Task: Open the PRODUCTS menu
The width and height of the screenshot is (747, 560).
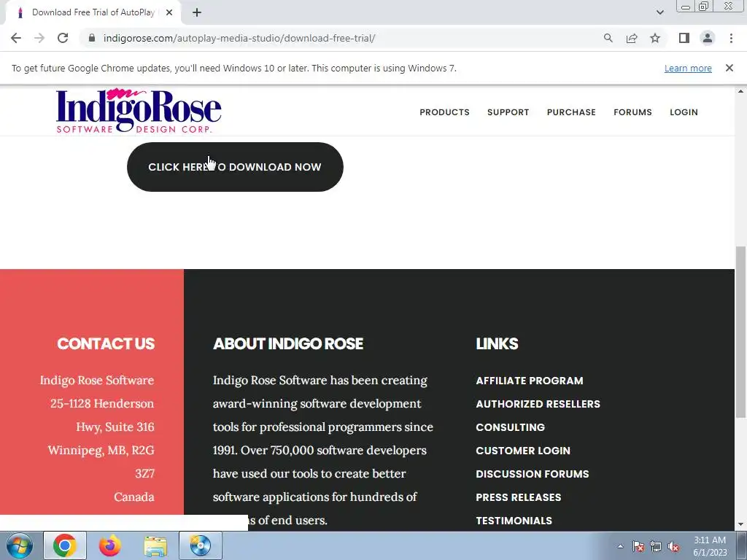Action: (x=444, y=112)
